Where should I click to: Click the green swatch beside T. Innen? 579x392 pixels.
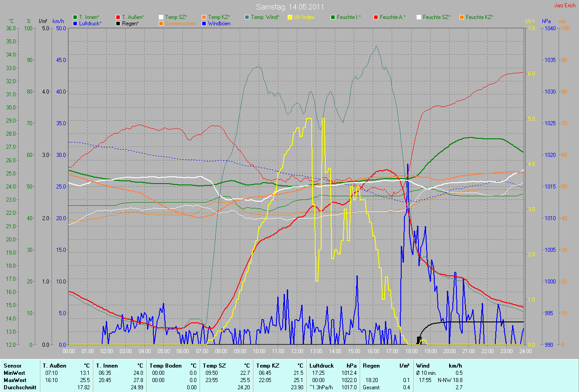click(x=75, y=17)
